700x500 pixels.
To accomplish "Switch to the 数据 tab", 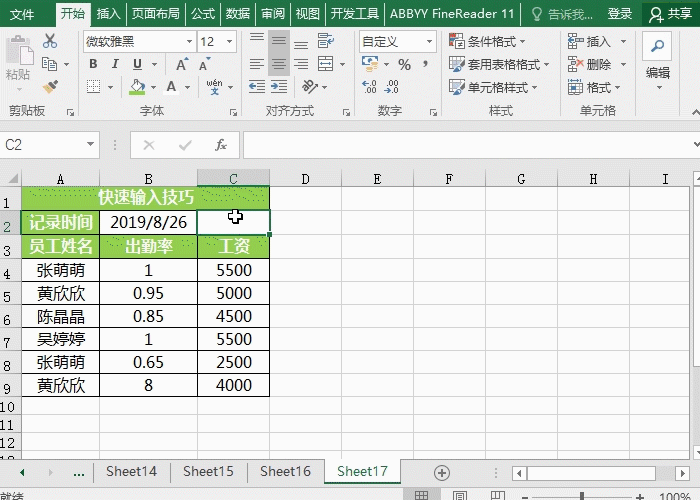I will [238, 14].
